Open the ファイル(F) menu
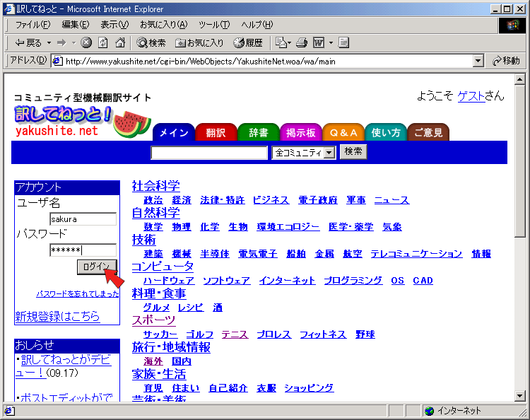530x420 pixels. 33,25
